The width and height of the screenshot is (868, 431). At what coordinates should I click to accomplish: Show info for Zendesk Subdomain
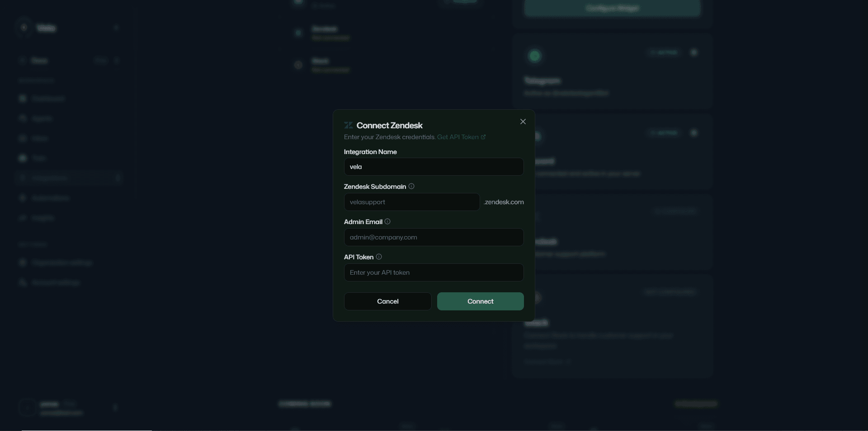[x=411, y=186]
